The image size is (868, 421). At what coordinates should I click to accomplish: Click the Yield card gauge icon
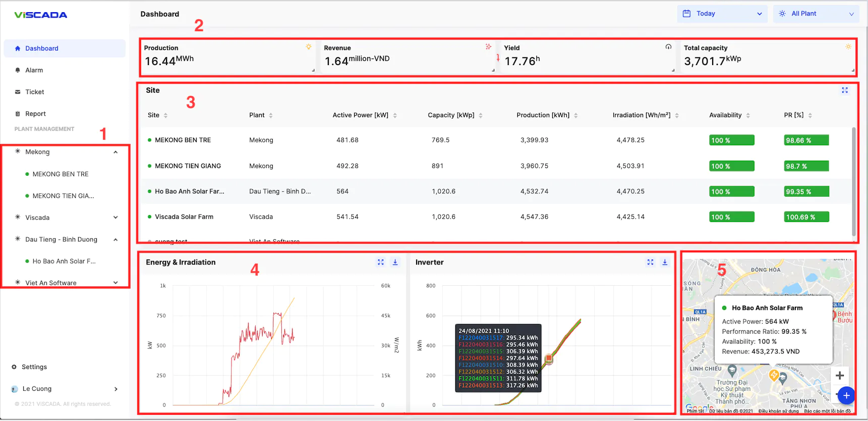pos(668,46)
